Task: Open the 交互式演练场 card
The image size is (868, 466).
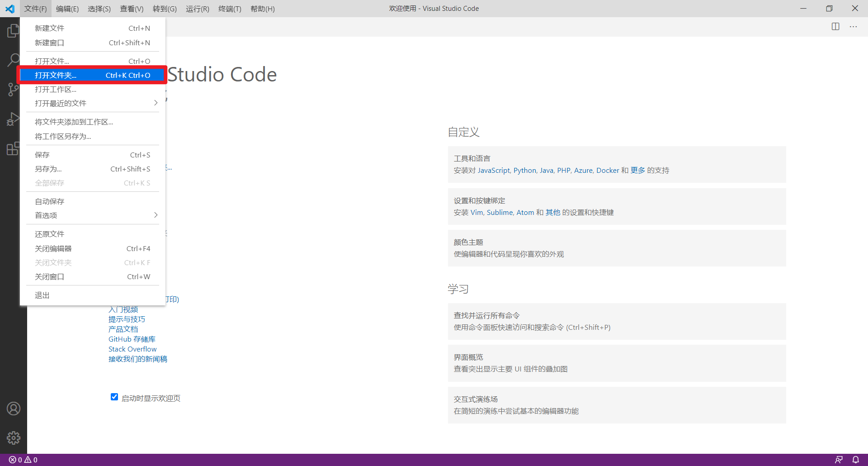Action: pyautogui.click(x=617, y=405)
